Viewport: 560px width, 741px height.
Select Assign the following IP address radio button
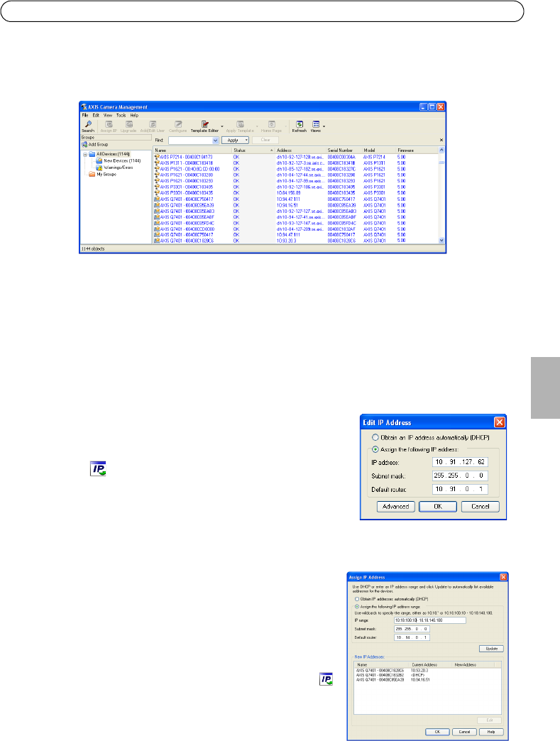(x=375, y=449)
